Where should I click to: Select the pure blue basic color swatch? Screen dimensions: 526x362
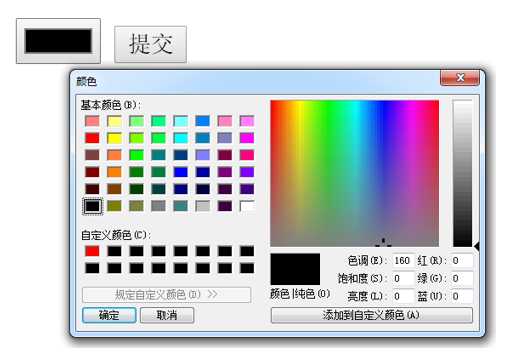pyautogui.click(x=181, y=172)
